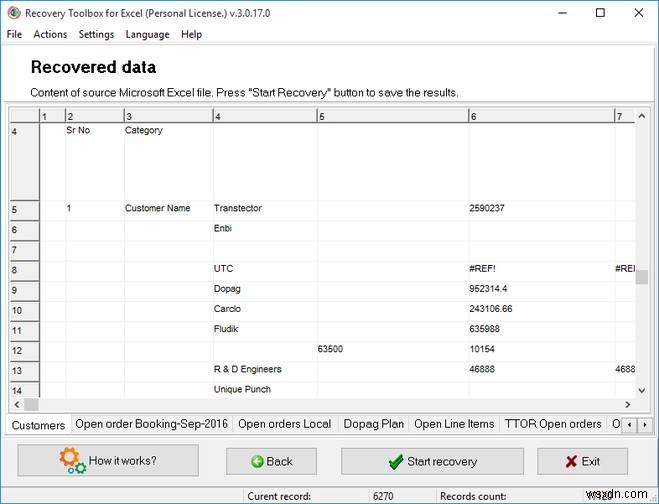Open the Settings menu
This screenshot has height=504, width=659.
click(x=96, y=34)
